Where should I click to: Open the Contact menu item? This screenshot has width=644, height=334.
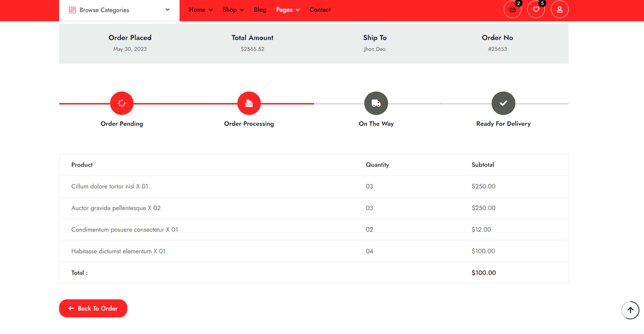tap(320, 10)
